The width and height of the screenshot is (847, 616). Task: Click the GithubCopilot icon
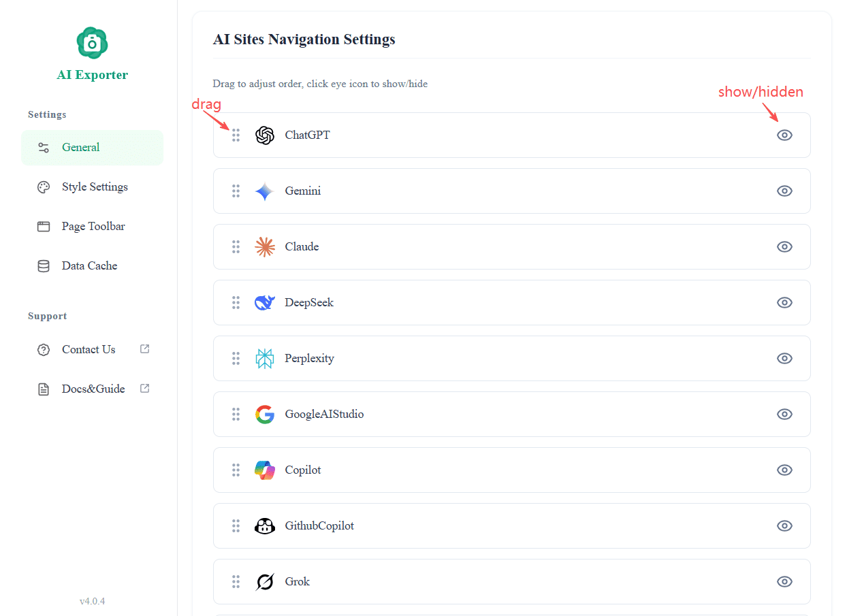(264, 525)
